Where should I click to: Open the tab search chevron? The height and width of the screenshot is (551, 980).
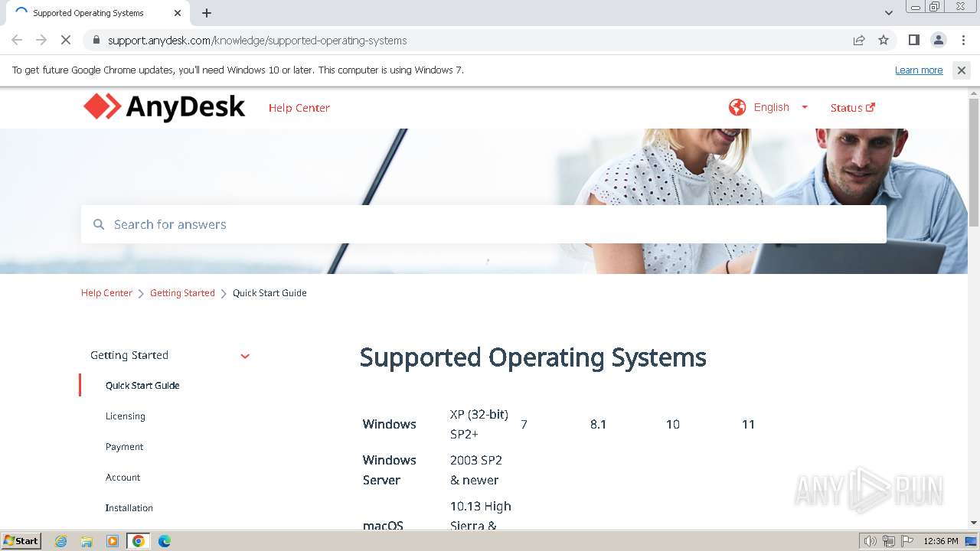pos(889,13)
